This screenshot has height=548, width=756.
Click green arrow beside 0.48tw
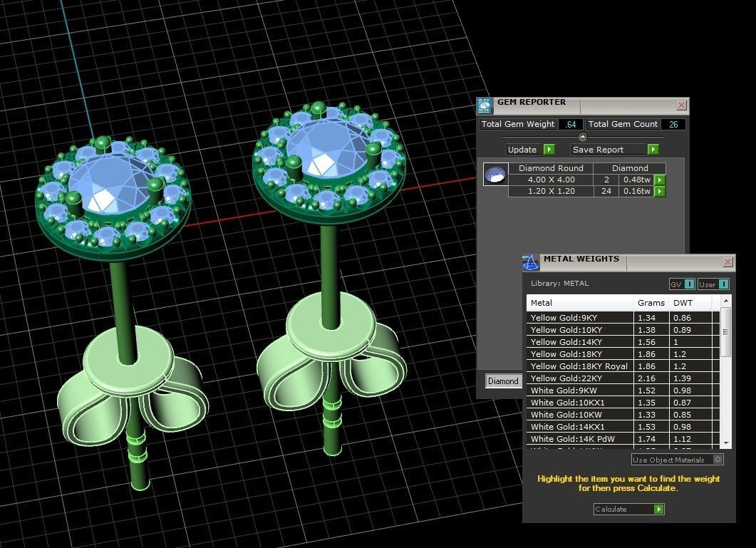660,180
